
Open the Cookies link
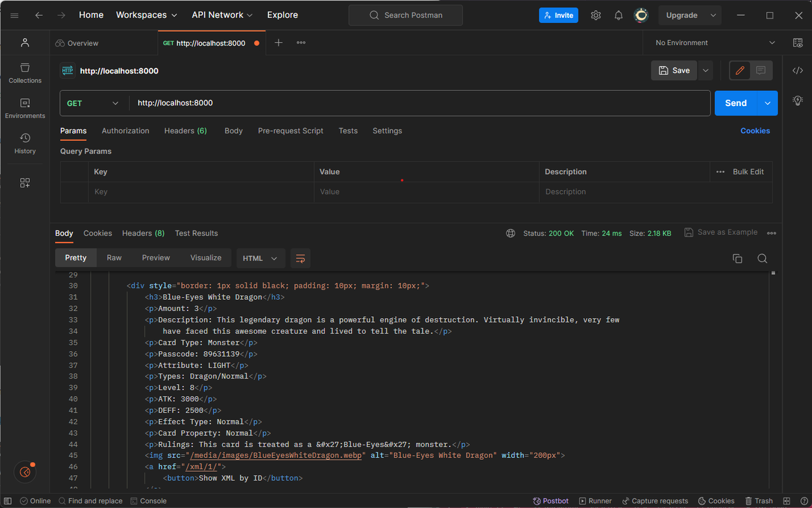(755, 131)
